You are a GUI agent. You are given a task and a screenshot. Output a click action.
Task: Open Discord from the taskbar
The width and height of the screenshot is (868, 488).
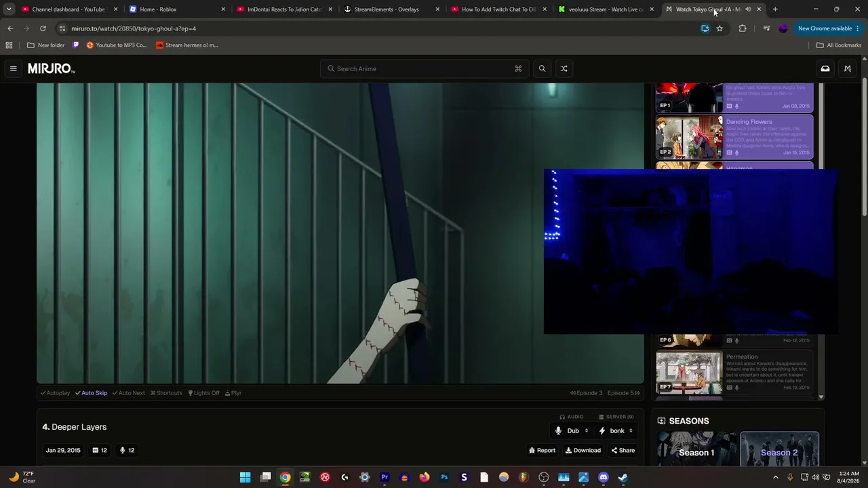point(604,477)
